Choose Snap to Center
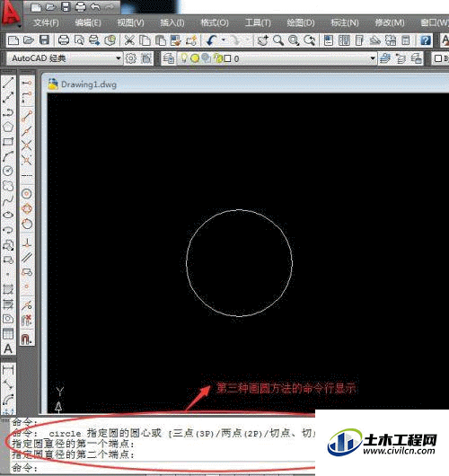Image resolution: width=449 pixels, height=476 pixels. pos(27,194)
